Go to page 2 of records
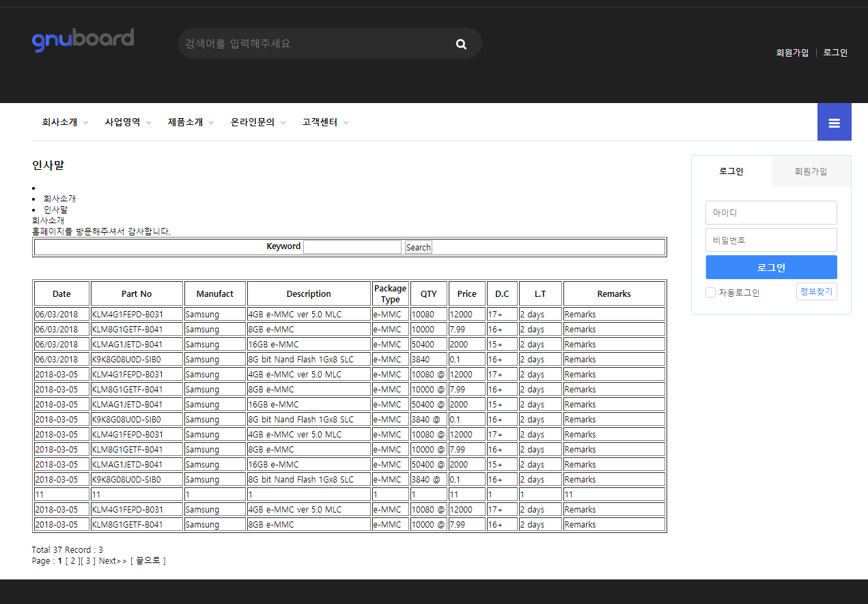The image size is (868, 604). [73, 561]
